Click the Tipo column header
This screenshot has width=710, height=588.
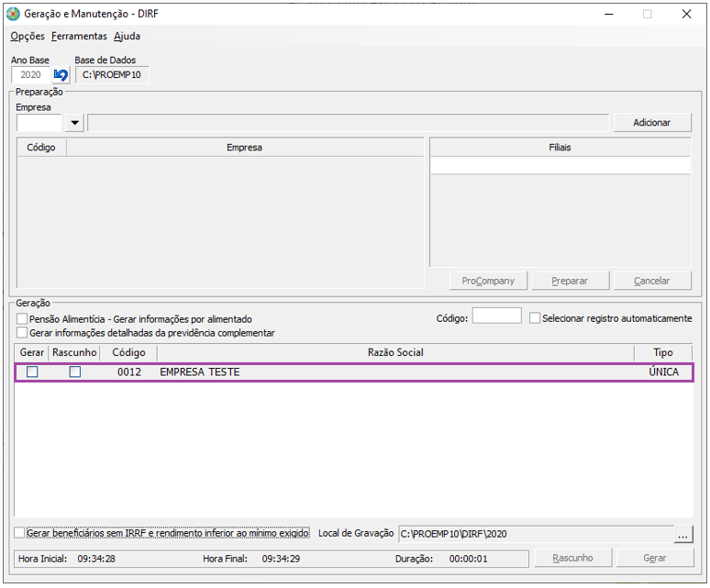(x=662, y=353)
